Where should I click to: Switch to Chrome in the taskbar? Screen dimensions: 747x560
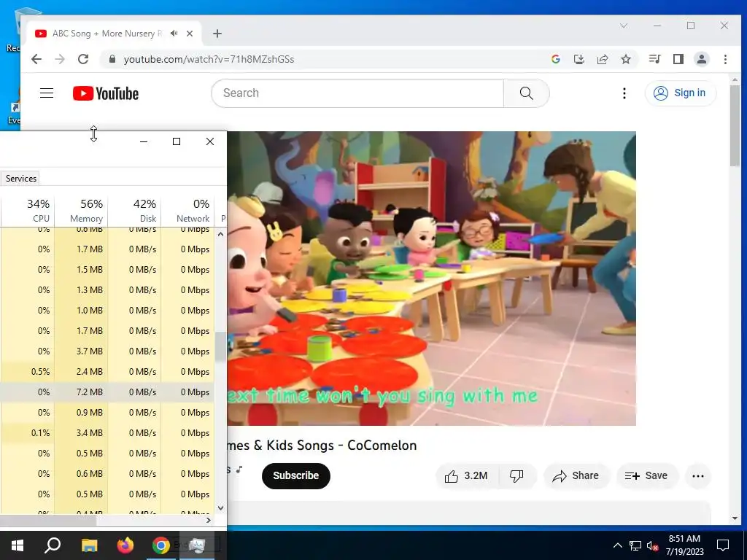[161, 545]
